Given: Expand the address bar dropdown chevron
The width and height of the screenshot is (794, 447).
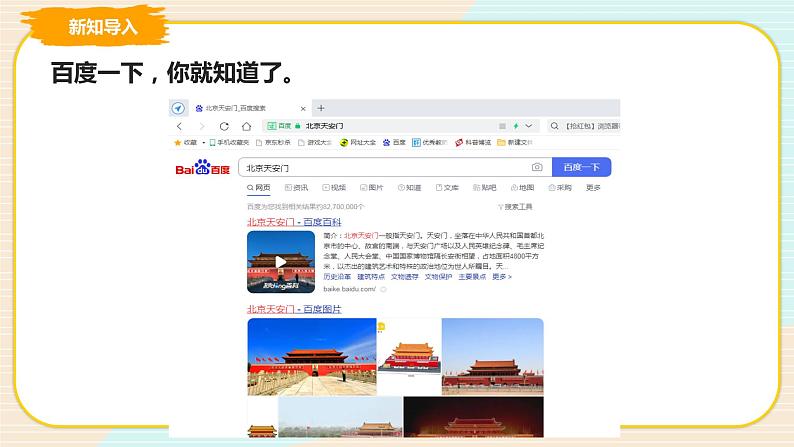Looking at the screenshot, I should coord(528,127).
